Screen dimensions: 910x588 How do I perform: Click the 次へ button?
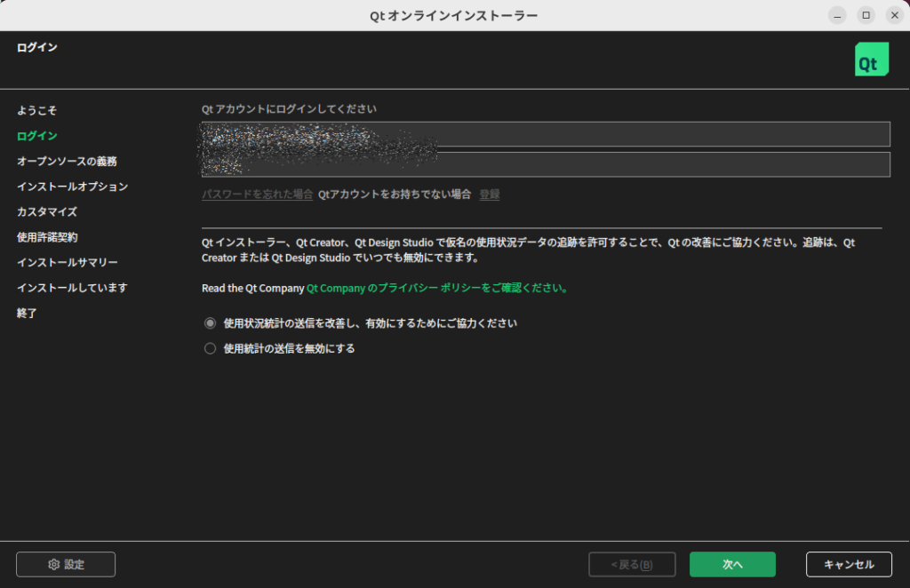(x=732, y=564)
